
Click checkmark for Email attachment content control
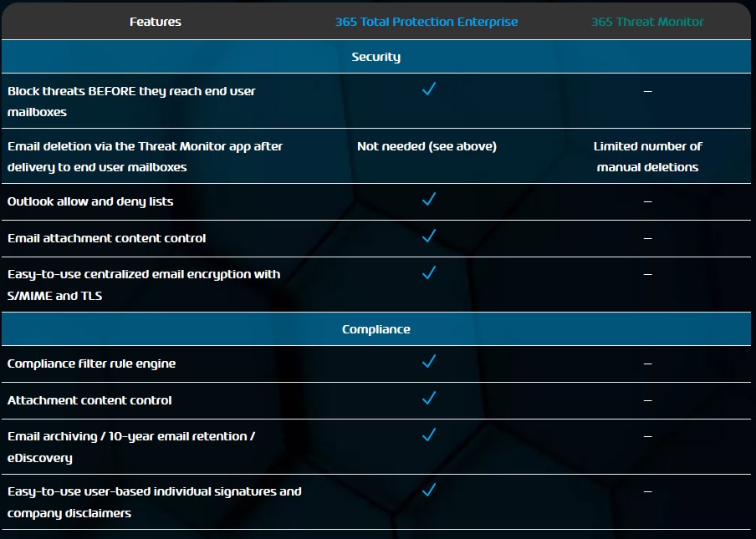pyautogui.click(x=429, y=236)
